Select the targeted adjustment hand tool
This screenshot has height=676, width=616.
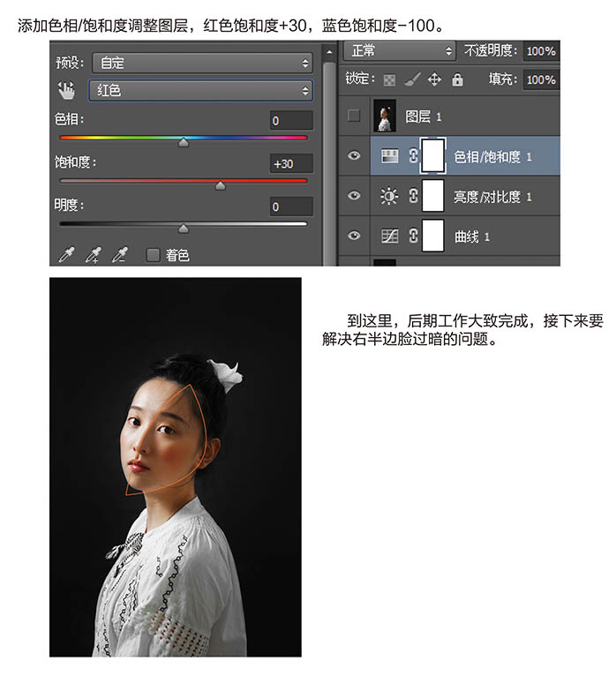tap(66, 91)
